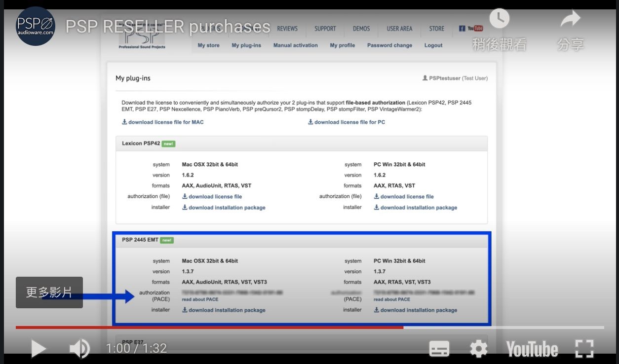This screenshot has width=619, height=364.
Task: Play the video
Action: 38,349
